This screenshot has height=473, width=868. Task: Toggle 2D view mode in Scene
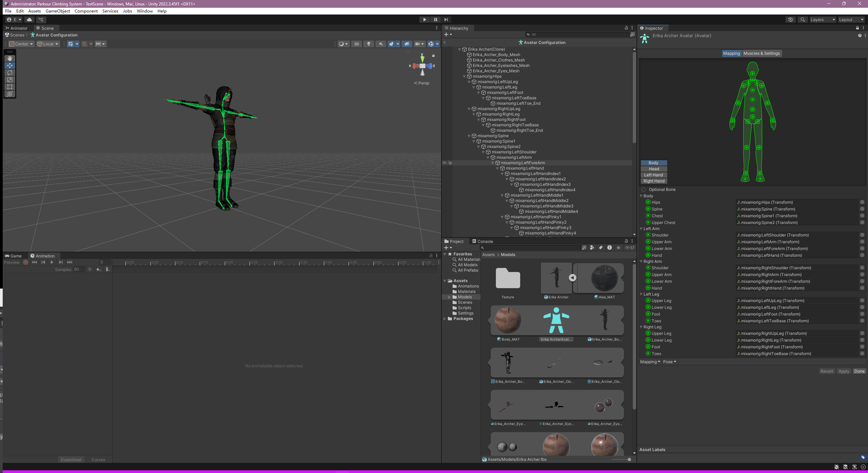(x=356, y=44)
